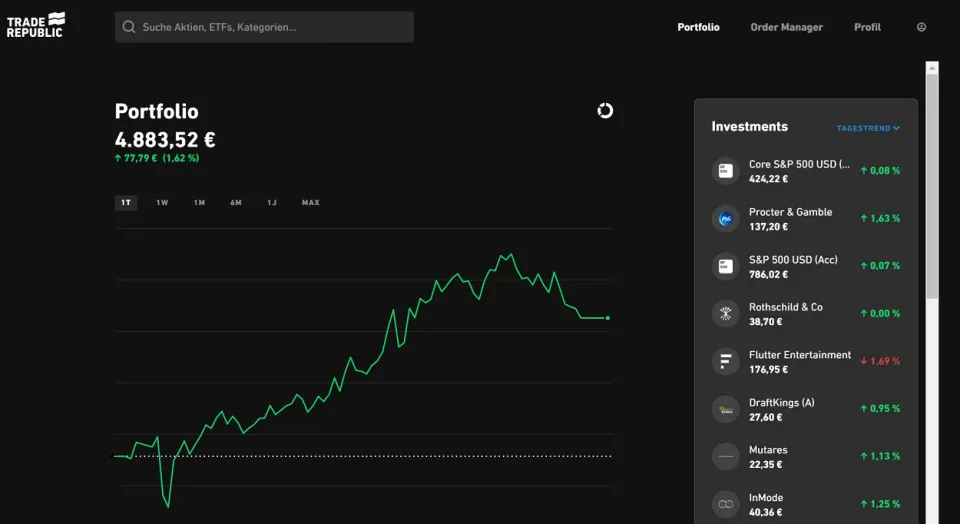Viewport: 960px width, 524px height.
Task: Click the 40,36 € InMode value
Action: pyautogui.click(x=765, y=512)
